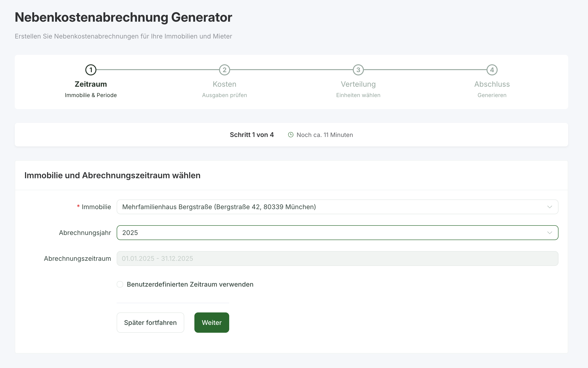Click the Noch ca. 11 Minuten text
Screen dimensions: 588x368
[325, 135]
